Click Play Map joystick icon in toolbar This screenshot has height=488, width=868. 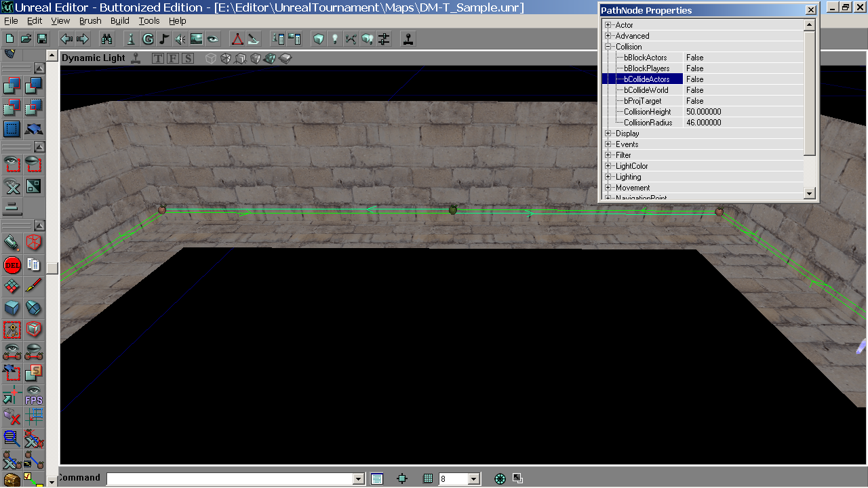pos(408,39)
